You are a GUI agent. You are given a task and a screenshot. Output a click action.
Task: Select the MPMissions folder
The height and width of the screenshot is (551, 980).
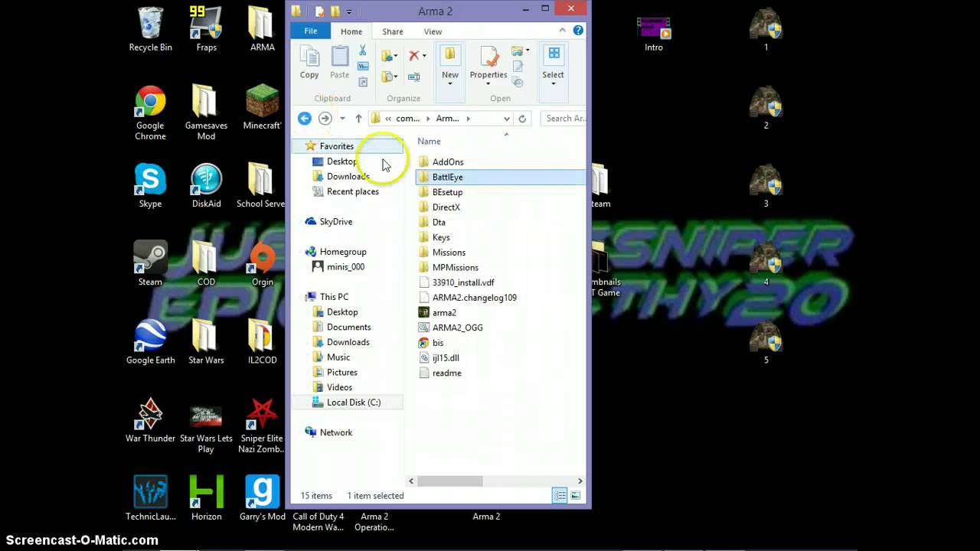[455, 267]
